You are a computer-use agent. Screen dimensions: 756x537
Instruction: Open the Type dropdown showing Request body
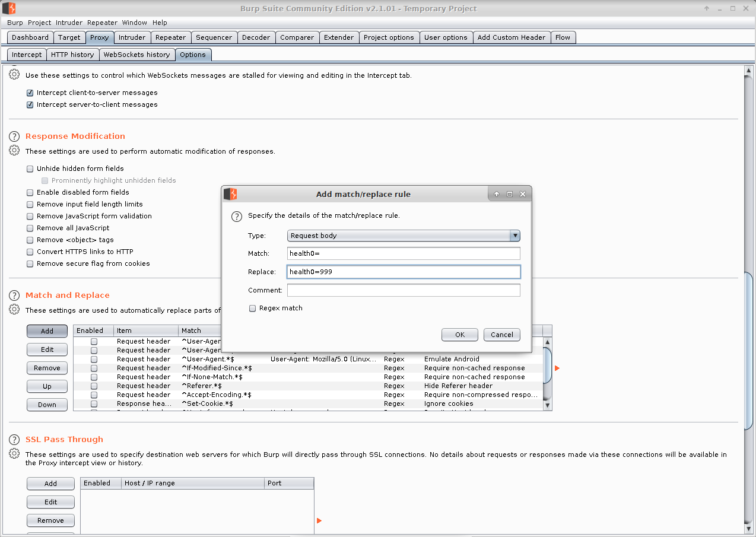(404, 236)
